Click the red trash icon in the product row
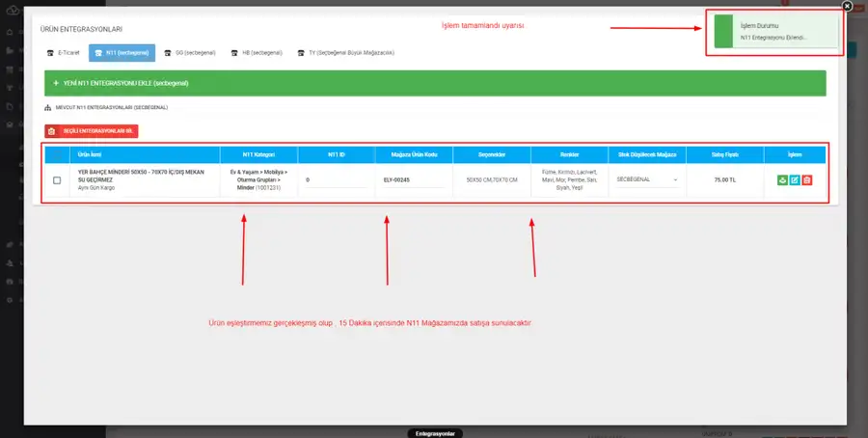Viewport: 868px width, 438px height. [x=807, y=180]
